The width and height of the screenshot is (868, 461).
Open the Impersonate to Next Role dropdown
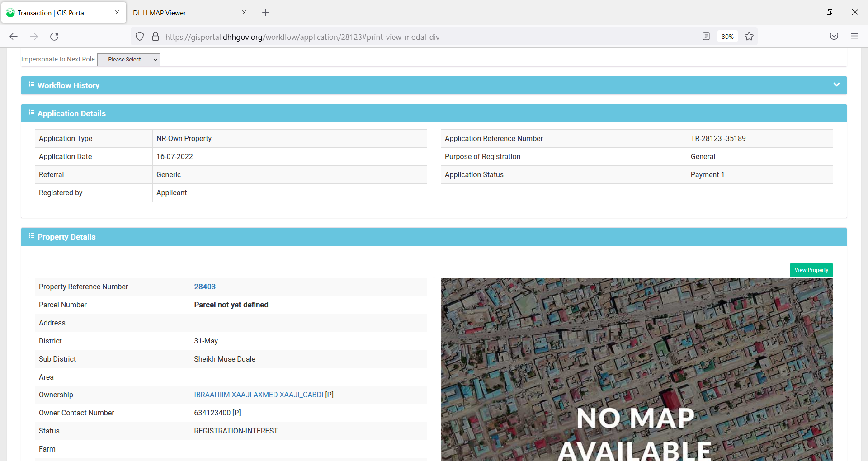click(x=129, y=60)
